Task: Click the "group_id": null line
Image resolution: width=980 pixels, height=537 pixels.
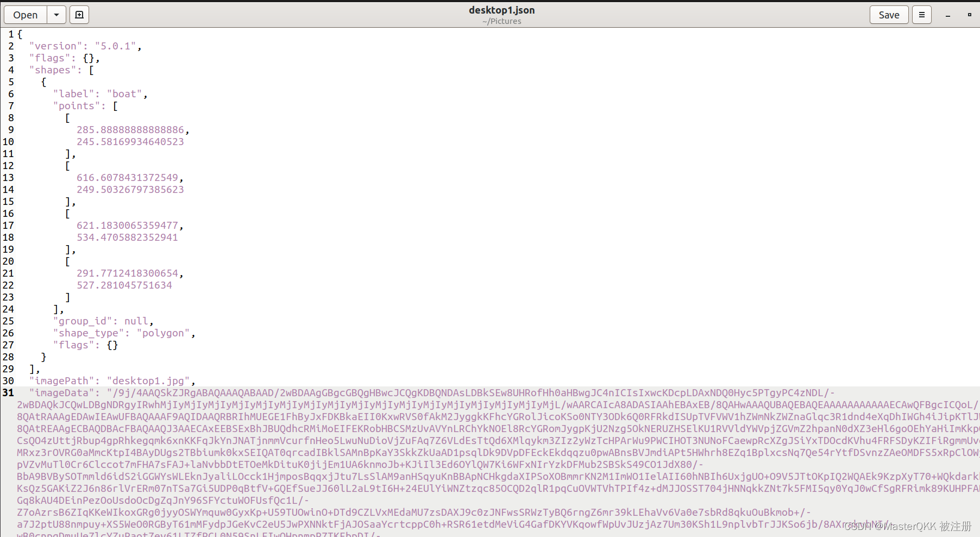Action: [103, 321]
